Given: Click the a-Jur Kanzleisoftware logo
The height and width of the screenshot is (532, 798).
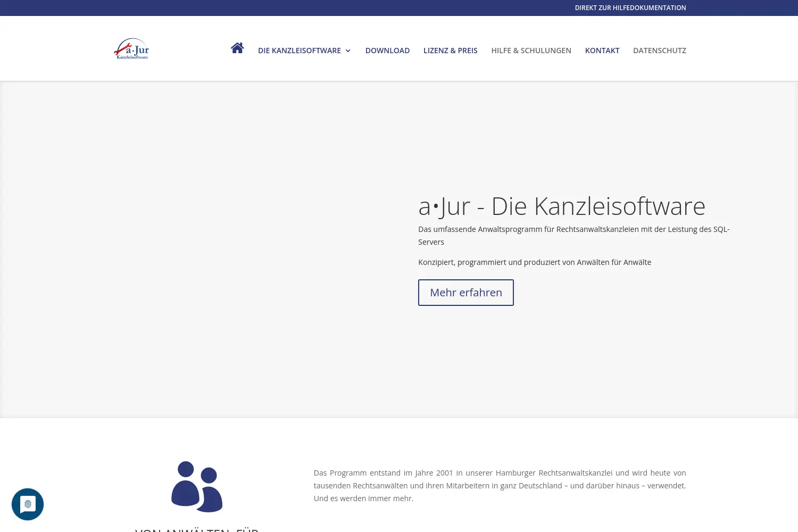Looking at the screenshot, I should pyautogui.click(x=132, y=48).
